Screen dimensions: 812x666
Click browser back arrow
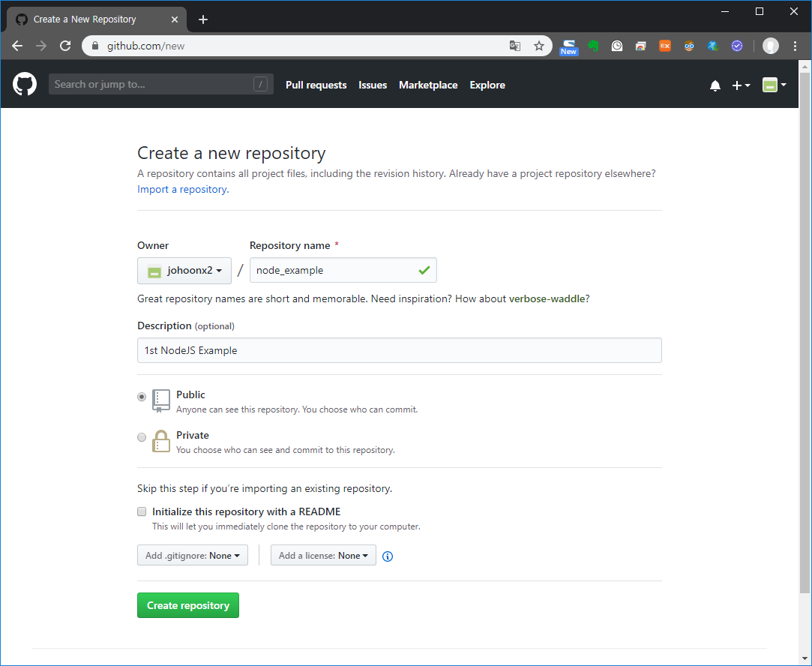(x=17, y=46)
